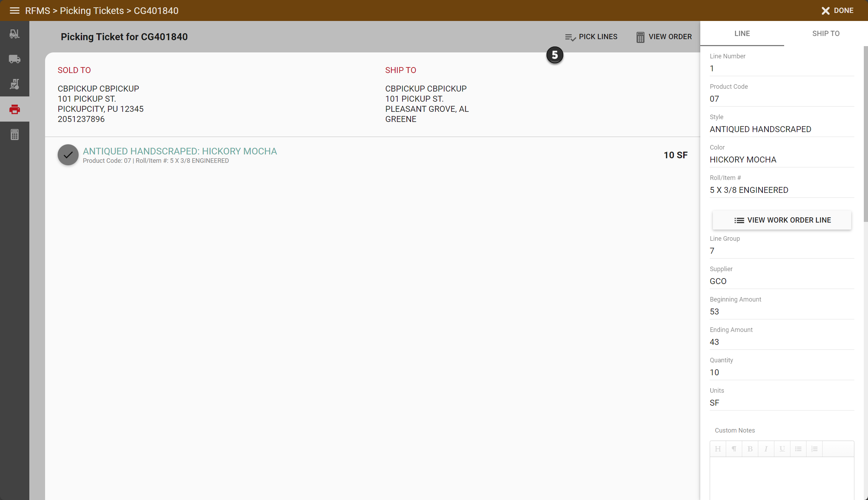
Task: Click the Picking Ticket for CG401840 heading
Action: (x=124, y=37)
